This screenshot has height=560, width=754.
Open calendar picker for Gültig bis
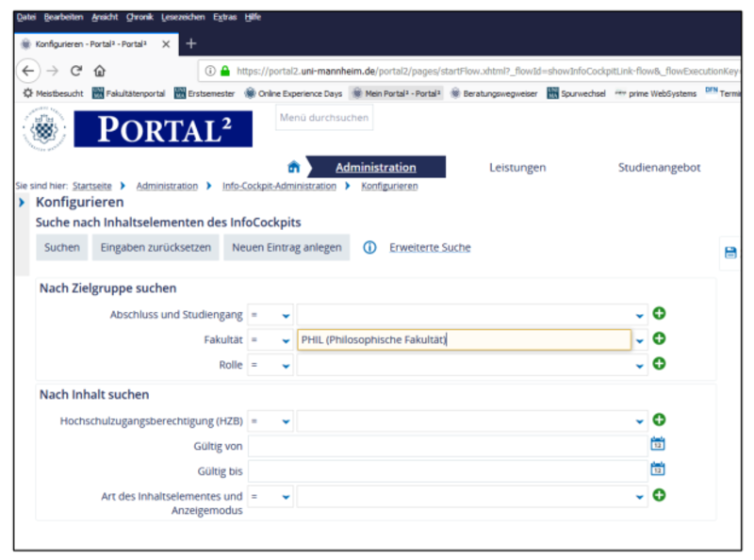657,469
